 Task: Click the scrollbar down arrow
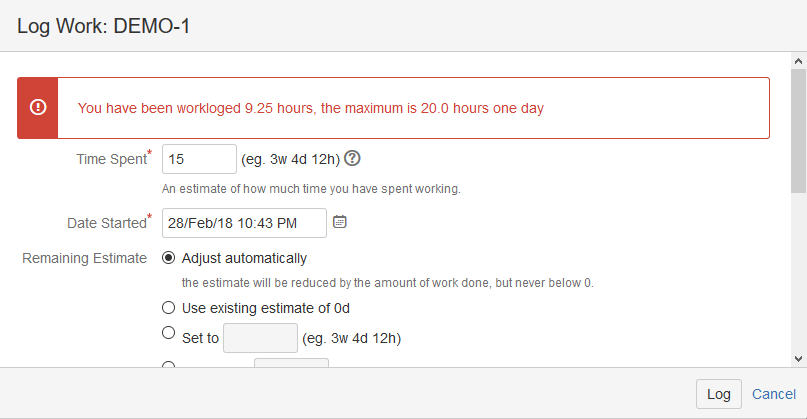798,358
